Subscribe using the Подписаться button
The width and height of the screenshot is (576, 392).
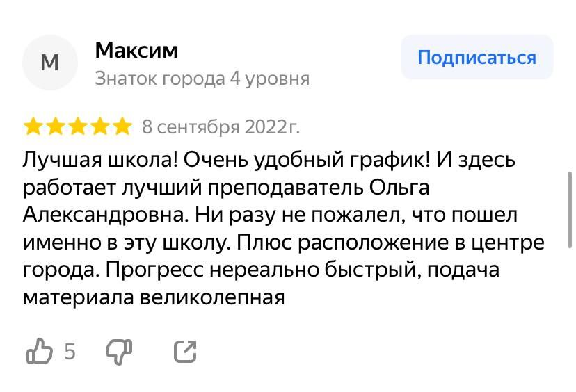tap(477, 57)
